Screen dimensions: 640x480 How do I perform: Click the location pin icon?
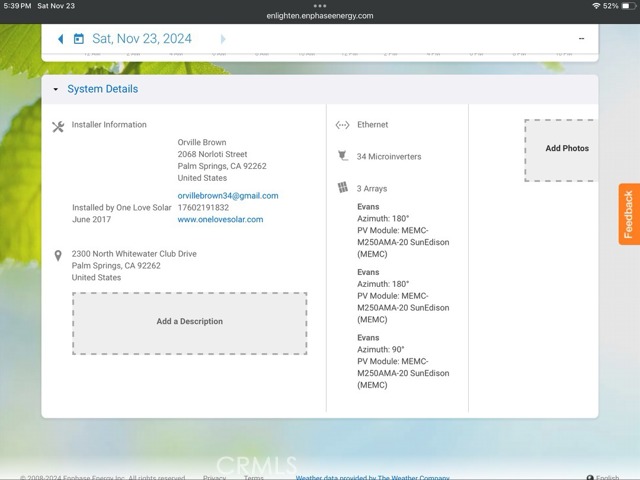click(x=58, y=256)
